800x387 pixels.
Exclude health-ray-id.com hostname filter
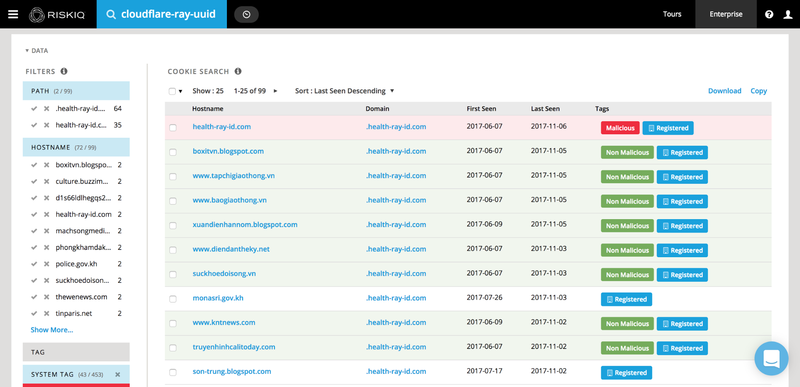[x=46, y=214]
